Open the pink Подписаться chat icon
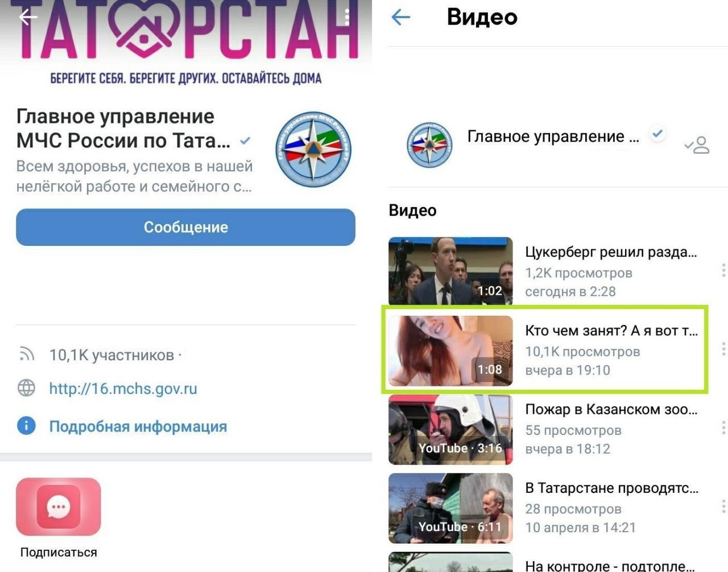This screenshot has width=728, height=572. click(x=58, y=507)
